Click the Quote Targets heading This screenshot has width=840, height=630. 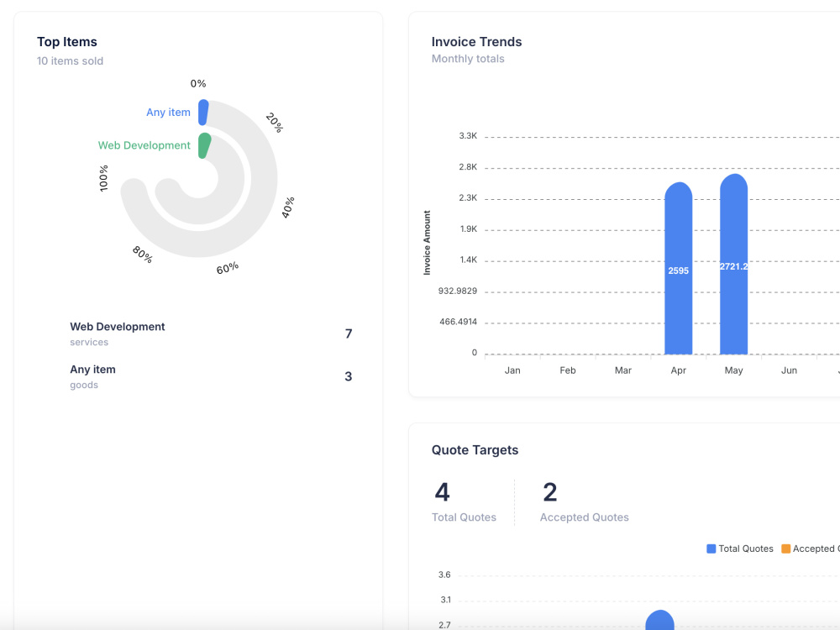pyautogui.click(x=475, y=450)
